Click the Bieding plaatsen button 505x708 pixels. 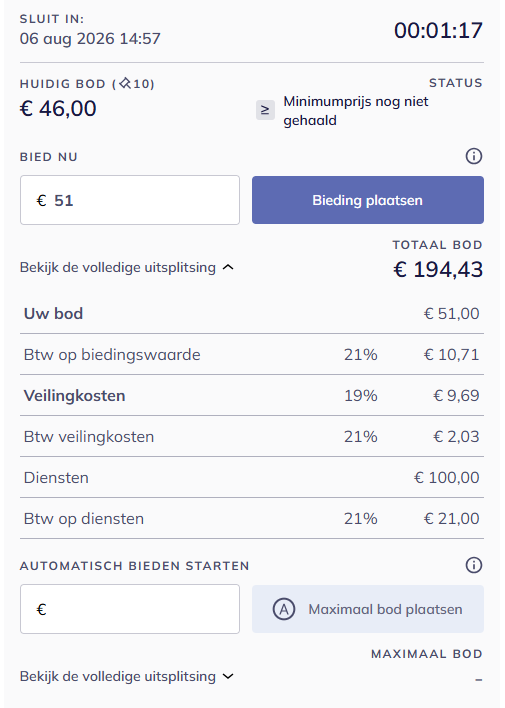tap(368, 200)
